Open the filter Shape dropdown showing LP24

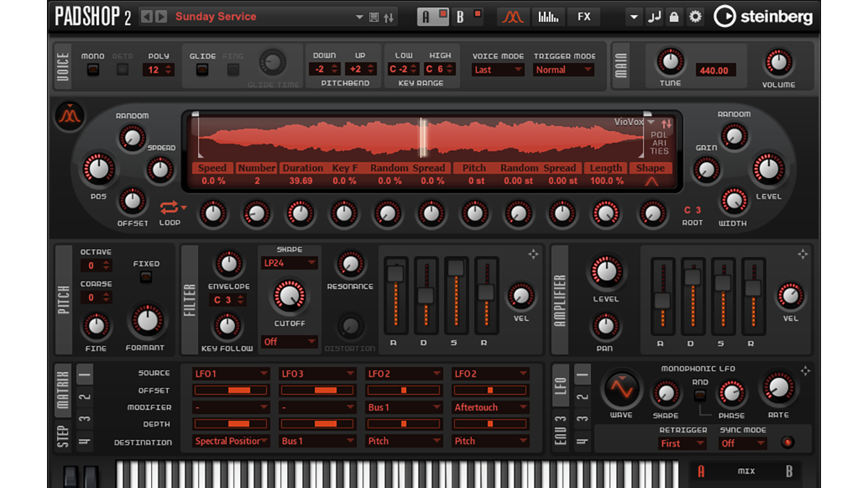tap(289, 262)
